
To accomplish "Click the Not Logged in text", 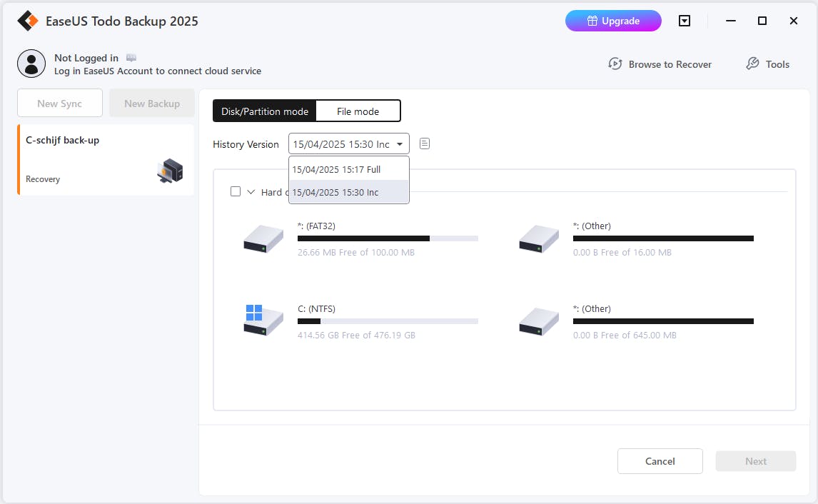I will [86, 58].
